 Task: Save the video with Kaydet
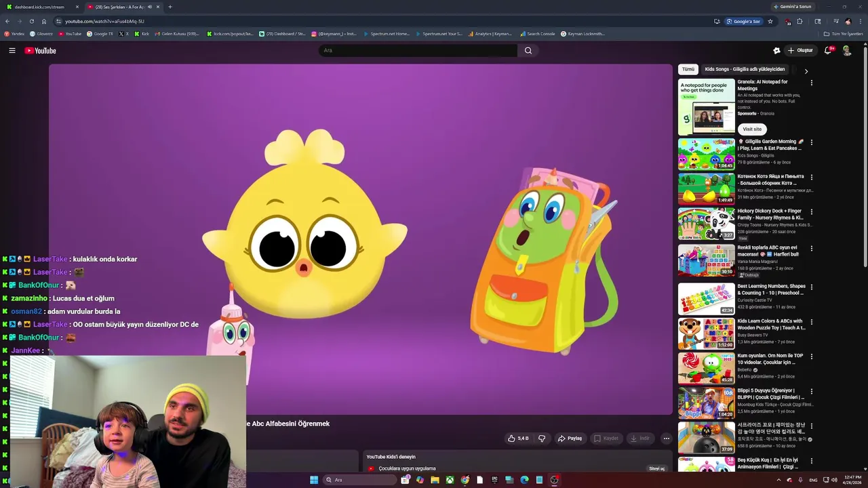click(606, 439)
